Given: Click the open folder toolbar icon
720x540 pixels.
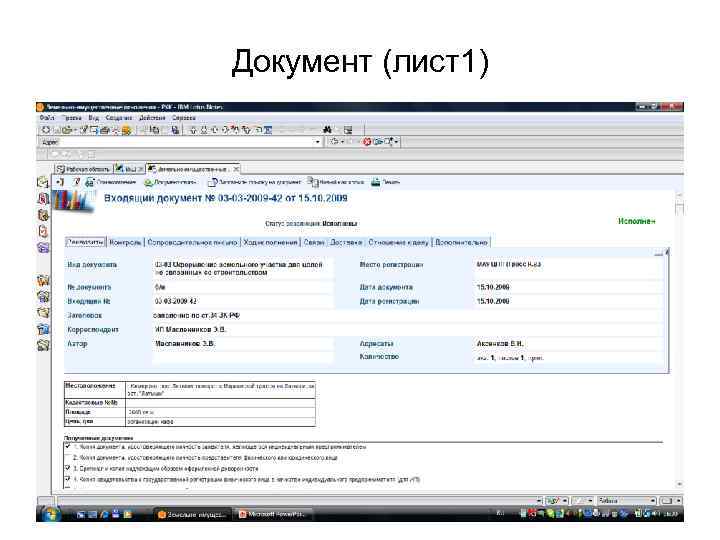Looking at the screenshot, I should [x=67, y=130].
